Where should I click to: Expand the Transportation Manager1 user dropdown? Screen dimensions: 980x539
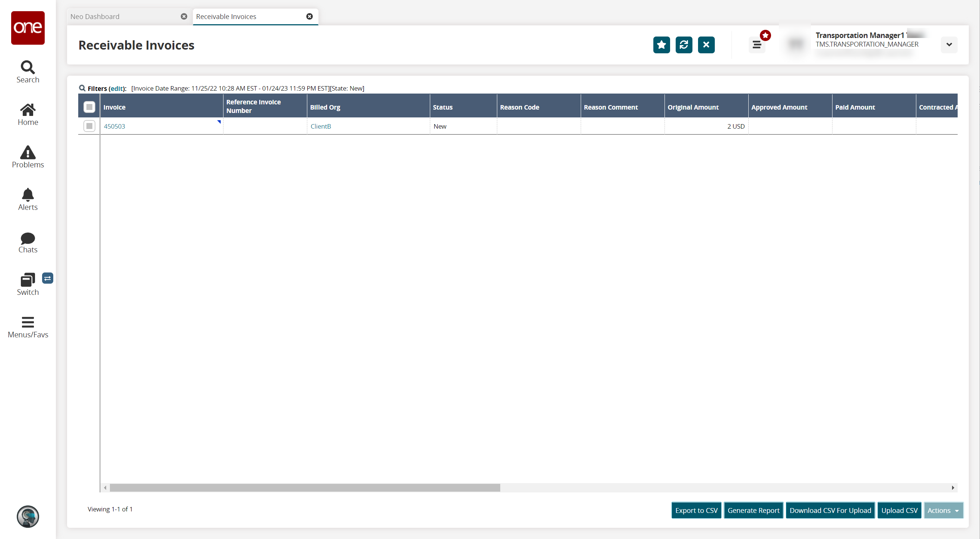[x=949, y=44]
